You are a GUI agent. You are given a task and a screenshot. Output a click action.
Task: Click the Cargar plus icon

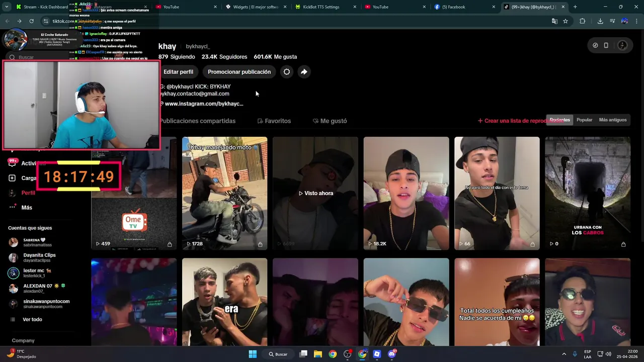coord(12,178)
